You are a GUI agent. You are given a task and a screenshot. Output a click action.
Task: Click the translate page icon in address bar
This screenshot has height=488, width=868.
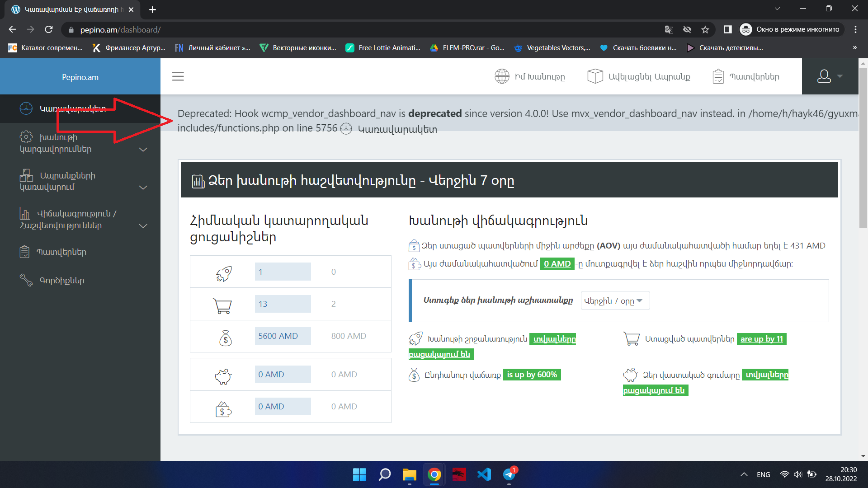[x=669, y=30]
